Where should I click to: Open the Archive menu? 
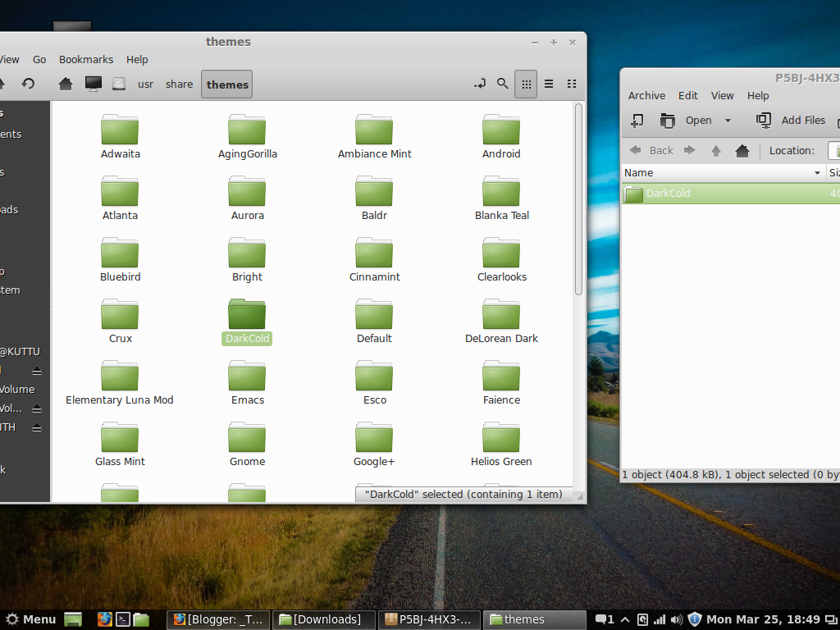[646, 95]
